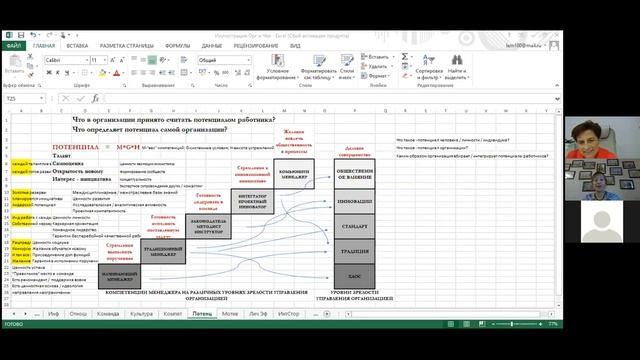Click the red font color A

[117, 73]
